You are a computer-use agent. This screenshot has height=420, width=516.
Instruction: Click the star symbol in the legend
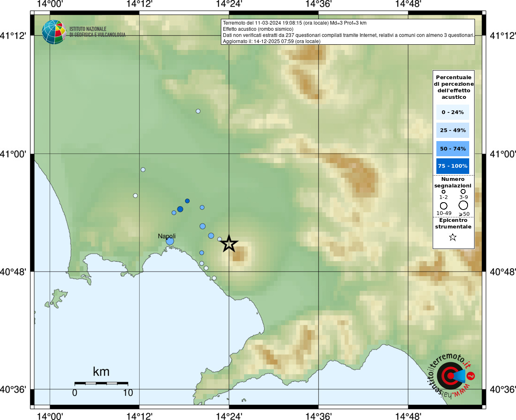pos(452,237)
